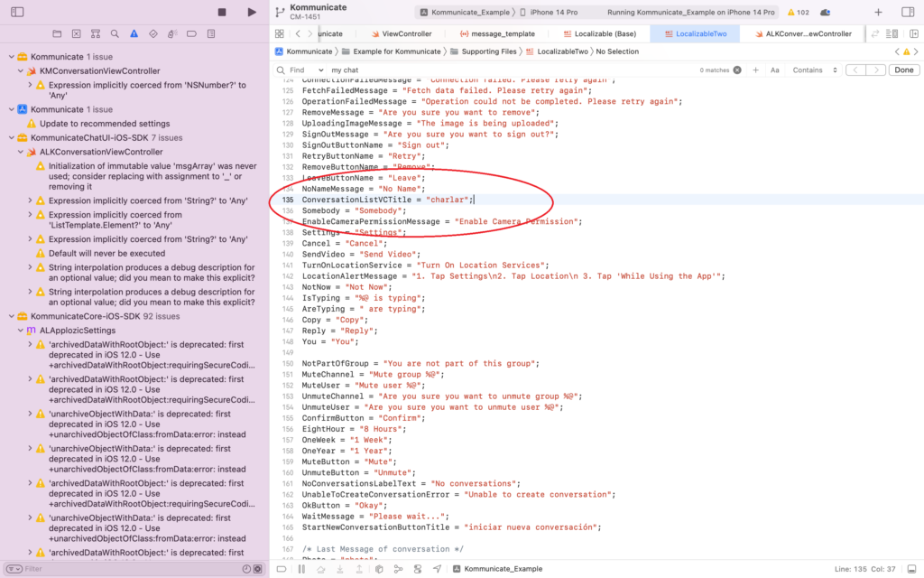Screen dimensions: 924x578
Task: Click simulate location arrow icon
Action: tap(438, 569)
